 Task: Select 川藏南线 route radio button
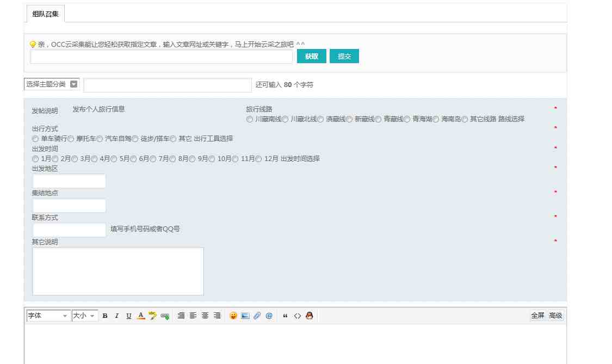(x=249, y=119)
